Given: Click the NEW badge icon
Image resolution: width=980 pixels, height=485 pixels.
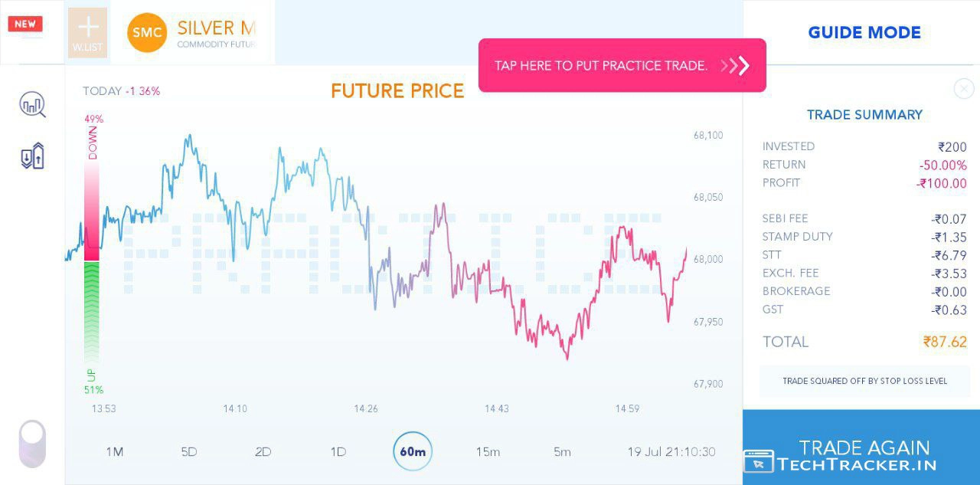Looking at the screenshot, I should (x=25, y=24).
